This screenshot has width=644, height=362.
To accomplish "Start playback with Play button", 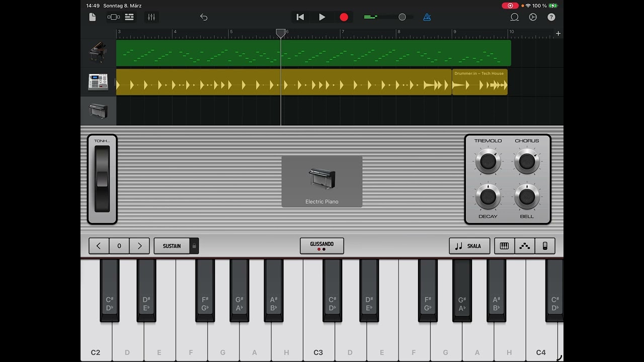I will pyautogui.click(x=322, y=17).
